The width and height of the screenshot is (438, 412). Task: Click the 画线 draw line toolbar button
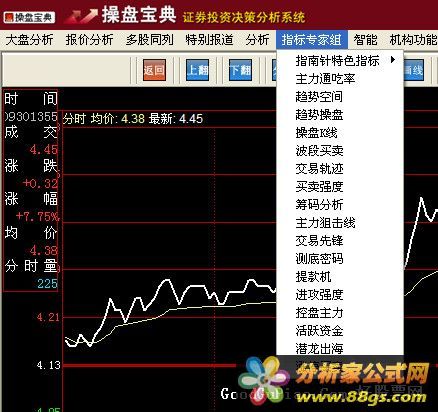tap(414, 70)
